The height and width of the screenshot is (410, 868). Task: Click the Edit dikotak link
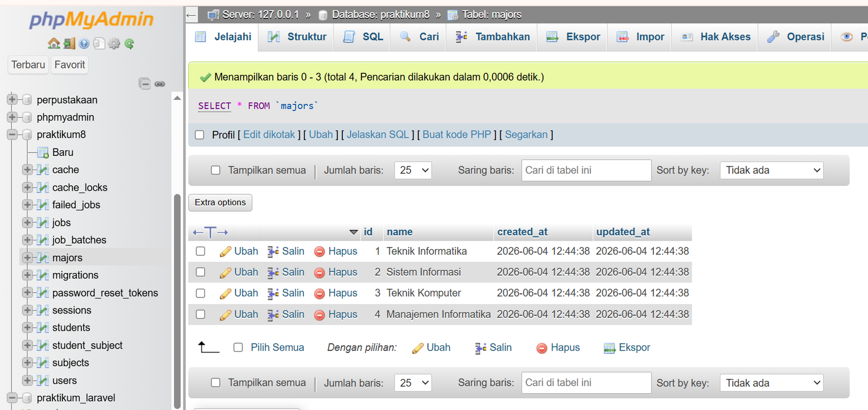pyautogui.click(x=269, y=135)
